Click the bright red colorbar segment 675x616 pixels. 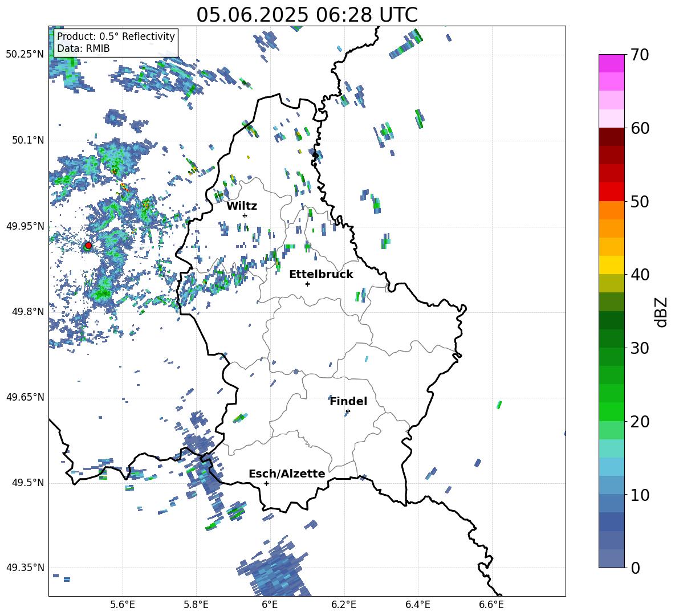(x=611, y=192)
